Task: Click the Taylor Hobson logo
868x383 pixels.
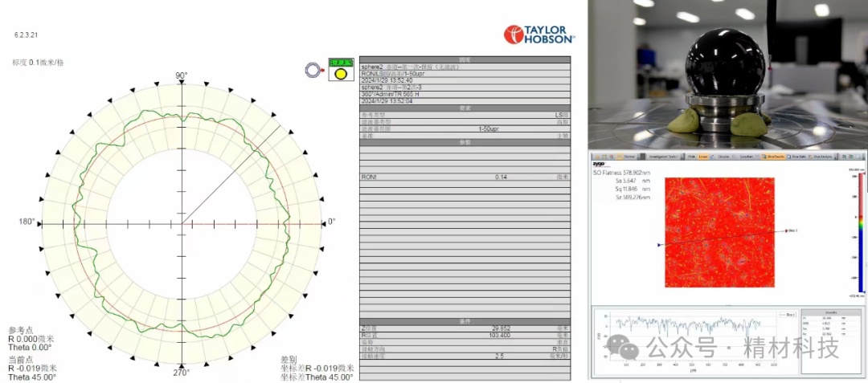Action: (x=538, y=34)
